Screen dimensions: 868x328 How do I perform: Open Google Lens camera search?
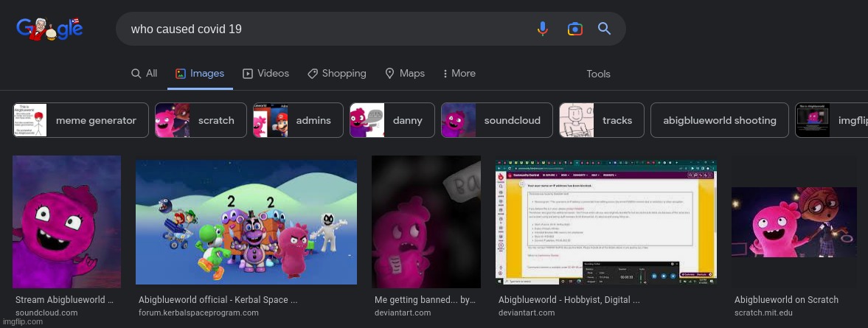tap(574, 29)
